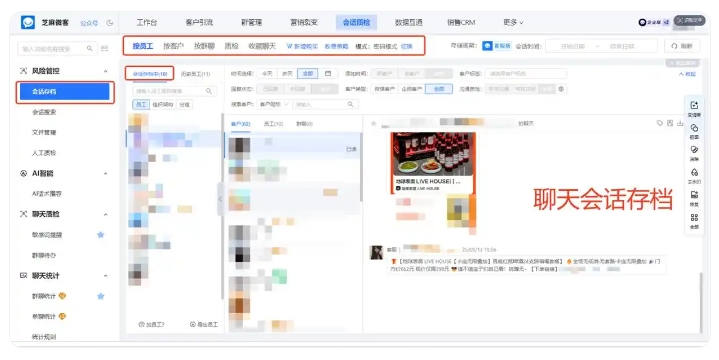Click the blue star next to 敏感词提醒
Viewport: 719px width, 360px height.
click(101, 235)
